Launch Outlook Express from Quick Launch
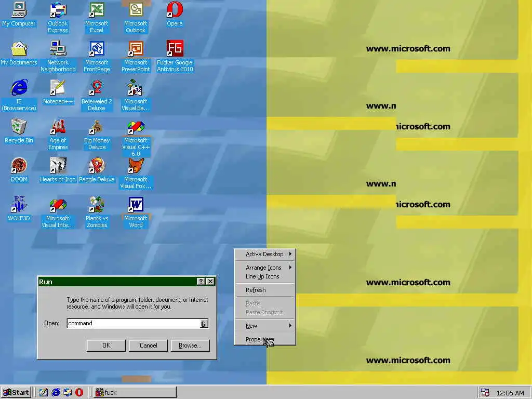The height and width of the screenshot is (399, 532). pos(68,393)
